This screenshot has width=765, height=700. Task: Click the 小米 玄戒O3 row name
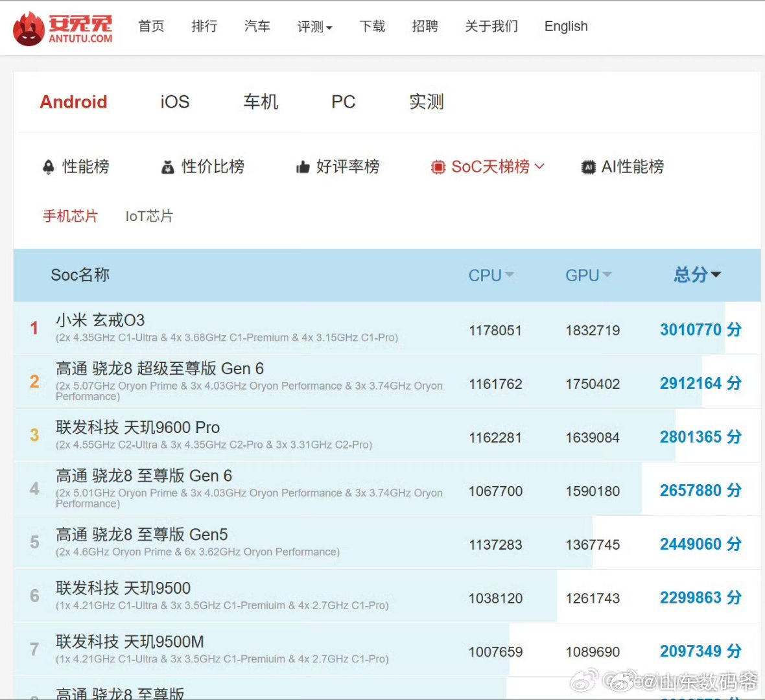click(x=100, y=320)
